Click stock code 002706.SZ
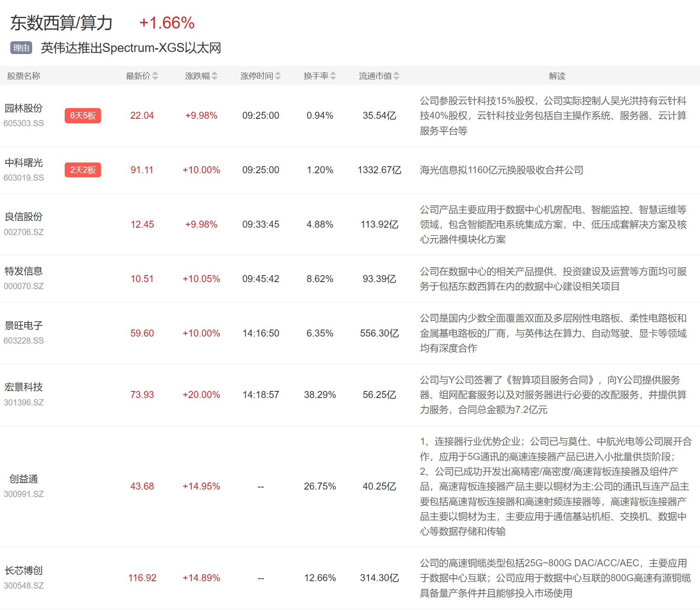Image resolution: width=700 pixels, height=610 pixels. click(23, 232)
